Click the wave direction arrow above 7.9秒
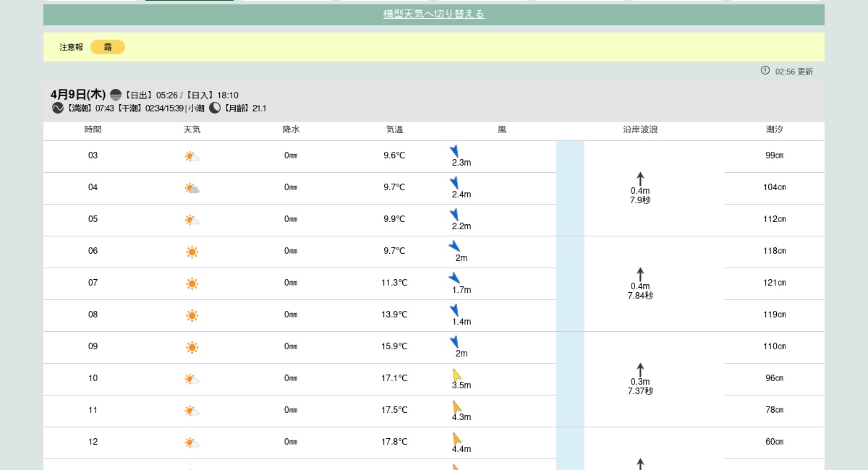This screenshot has width=868, height=470. [640, 179]
